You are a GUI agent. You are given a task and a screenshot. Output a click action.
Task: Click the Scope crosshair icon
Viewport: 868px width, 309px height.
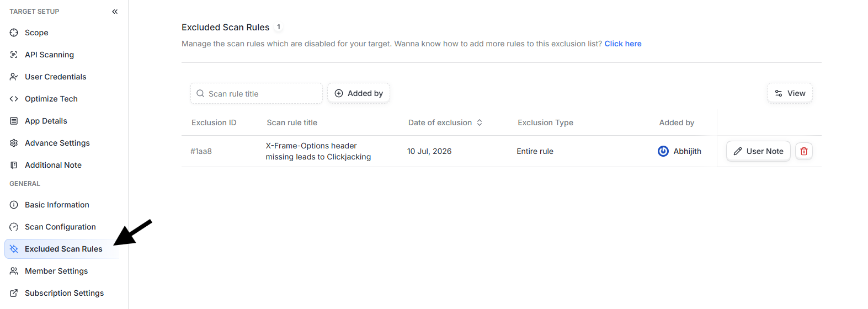tap(14, 33)
